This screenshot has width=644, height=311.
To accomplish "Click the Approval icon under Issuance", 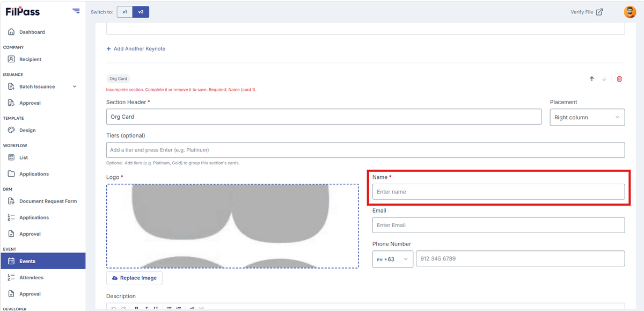I will pos(11,103).
